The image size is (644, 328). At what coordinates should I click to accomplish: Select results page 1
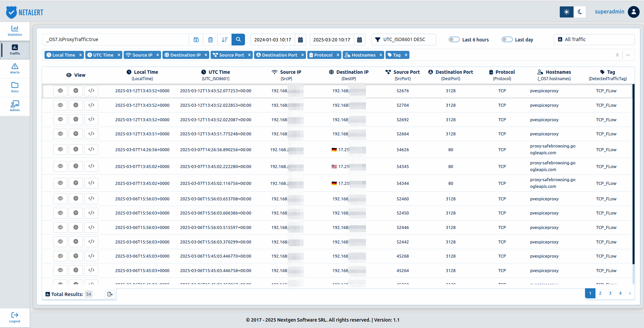(590, 293)
